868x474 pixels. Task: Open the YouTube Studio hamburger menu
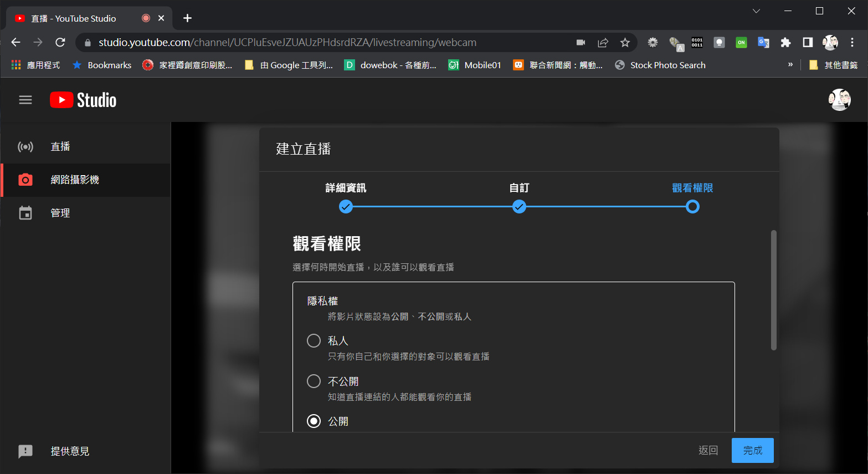25,100
